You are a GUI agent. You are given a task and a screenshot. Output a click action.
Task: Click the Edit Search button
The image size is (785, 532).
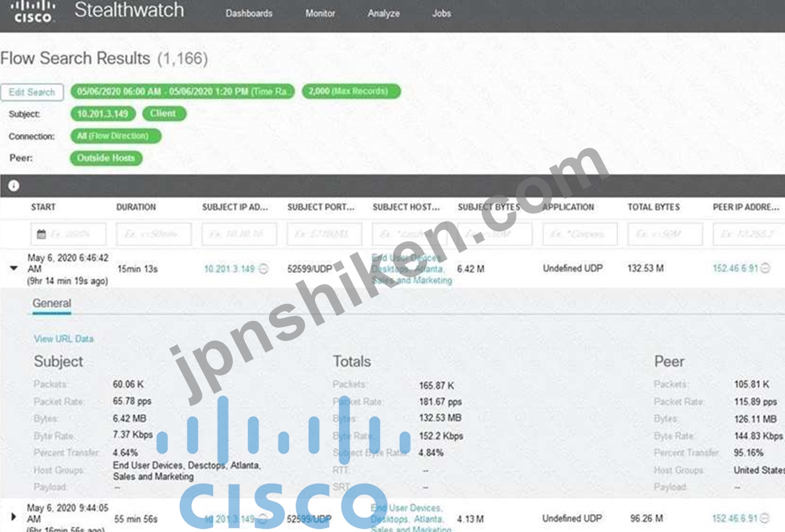point(32,92)
